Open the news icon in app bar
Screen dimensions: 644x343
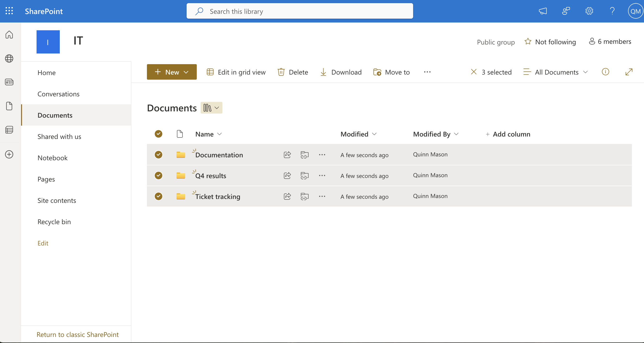[x=9, y=82]
